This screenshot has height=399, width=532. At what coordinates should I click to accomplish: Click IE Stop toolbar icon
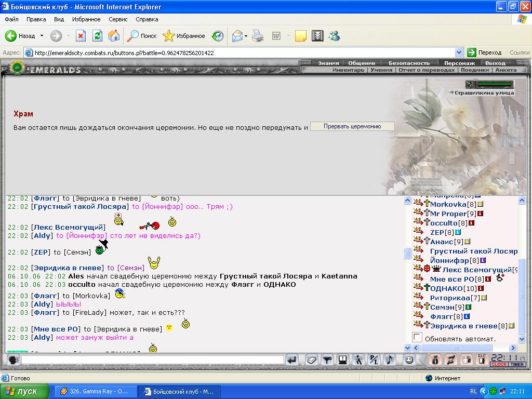point(81,36)
